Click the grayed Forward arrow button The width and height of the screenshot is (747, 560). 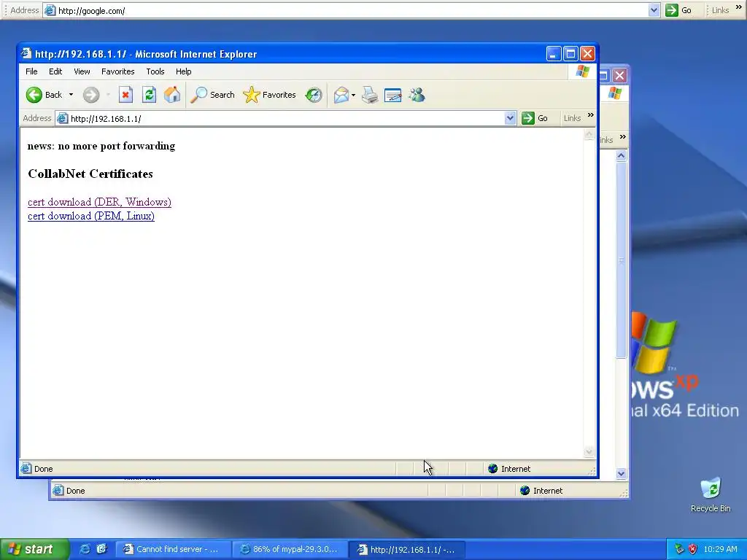tap(91, 95)
